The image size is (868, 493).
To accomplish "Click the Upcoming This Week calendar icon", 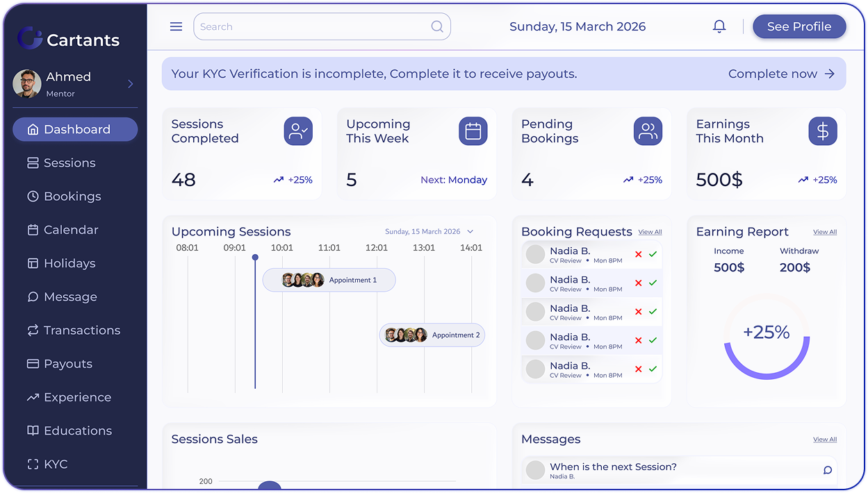I will click(473, 131).
